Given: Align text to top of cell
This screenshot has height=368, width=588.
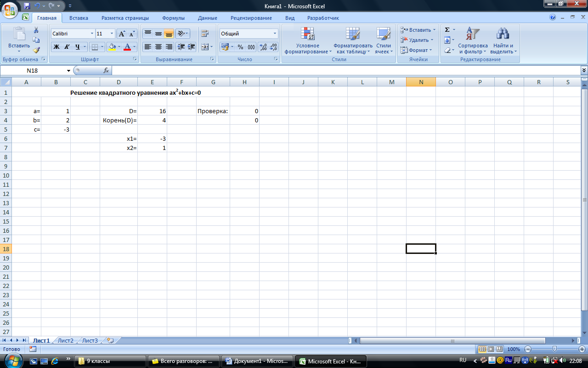Looking at the screenshot, I should pos(148,34).
